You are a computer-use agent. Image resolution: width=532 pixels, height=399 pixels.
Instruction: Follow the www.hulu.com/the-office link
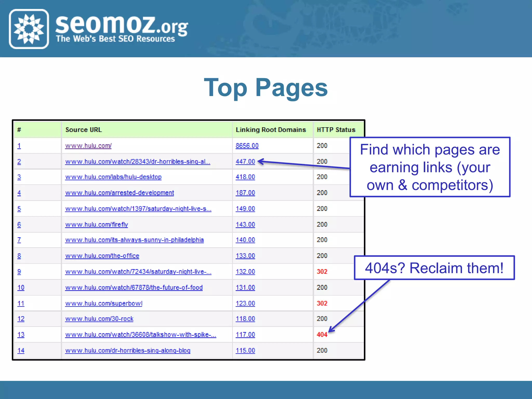(102, 256)
